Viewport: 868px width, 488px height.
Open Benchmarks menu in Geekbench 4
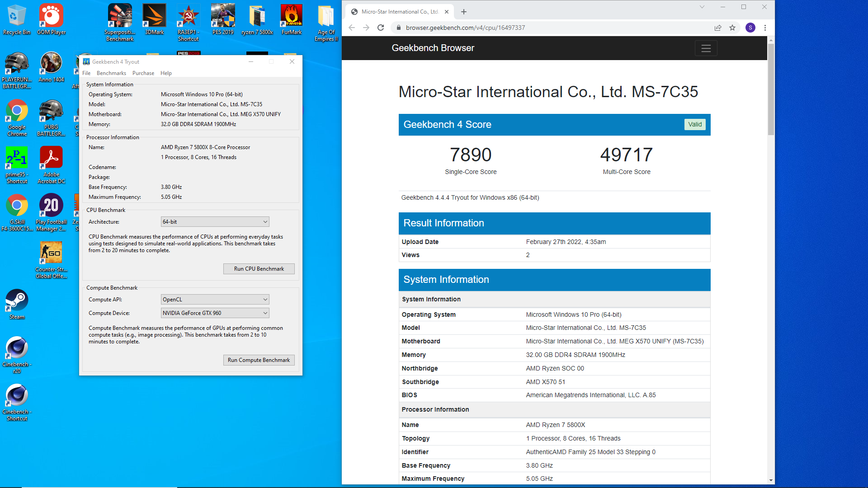(x=111, y=73)
